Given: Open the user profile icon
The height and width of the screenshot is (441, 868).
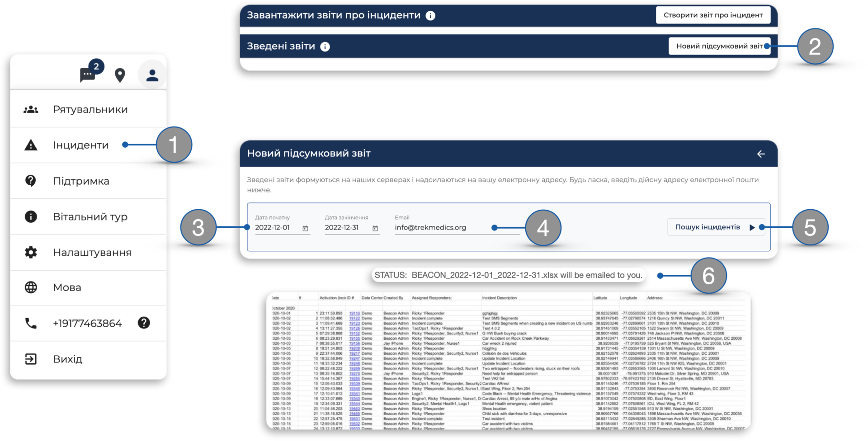Looking at the screenshot, I should pyautogui.click(x=152, y=75).
